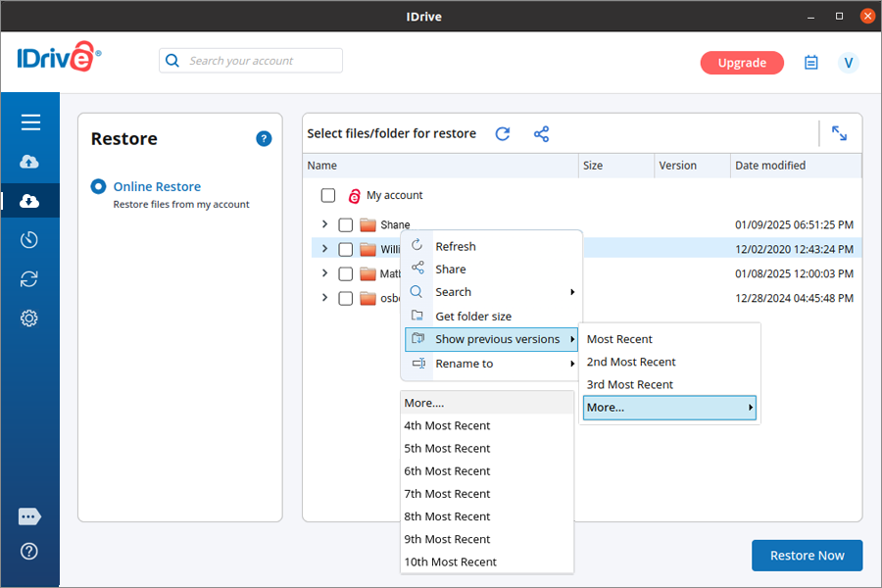882x588 pixels.
Task: Open the Scheduler clock icon in sidebar
Action: click(29, 240)
